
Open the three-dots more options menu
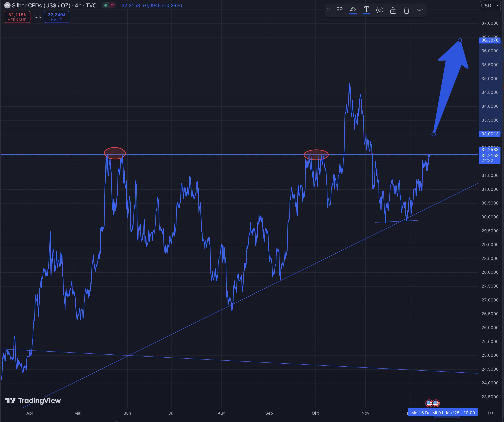pyautogui.click(x=420, y=10)
